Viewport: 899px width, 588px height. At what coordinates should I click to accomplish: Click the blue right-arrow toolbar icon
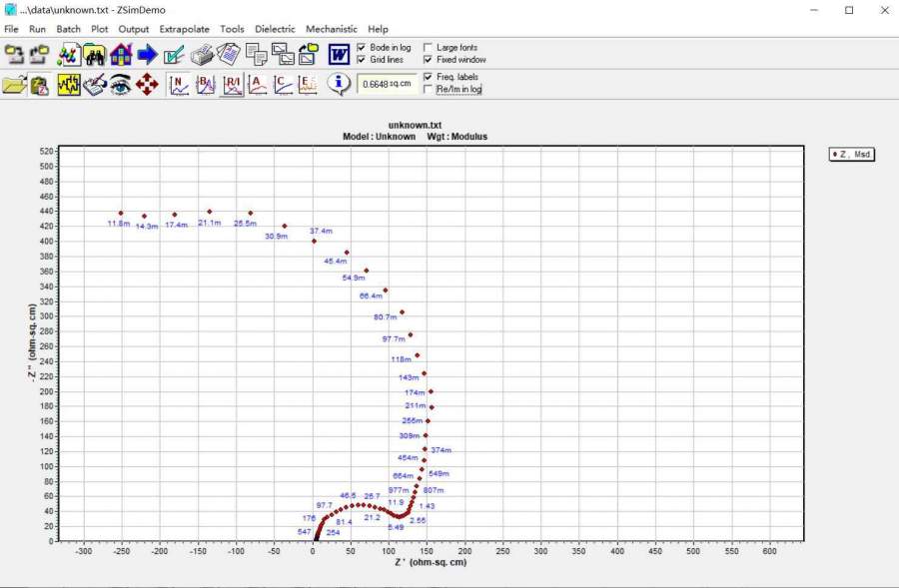pos(148,54)
